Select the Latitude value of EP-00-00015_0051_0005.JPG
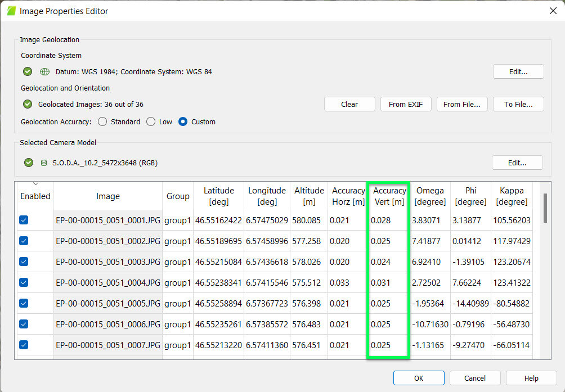Screen dimensions: 565x392 pyautogui.click(x=218, y=303)
